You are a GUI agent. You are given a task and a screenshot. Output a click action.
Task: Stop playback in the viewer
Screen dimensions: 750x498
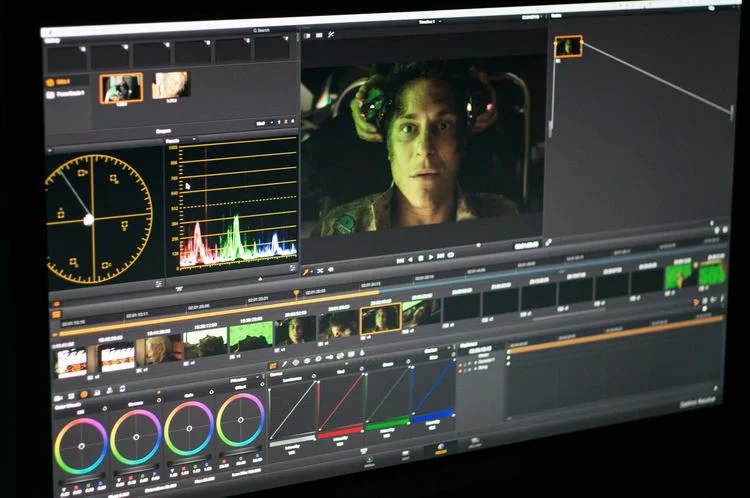point(420,258)
